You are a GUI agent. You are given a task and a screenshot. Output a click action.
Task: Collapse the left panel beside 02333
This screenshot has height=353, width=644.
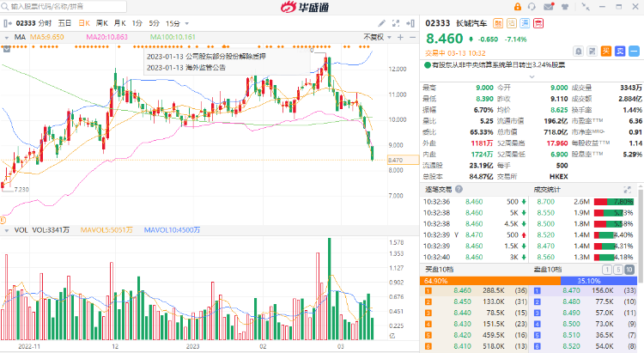pyautogui.click(x=7, y=23)
